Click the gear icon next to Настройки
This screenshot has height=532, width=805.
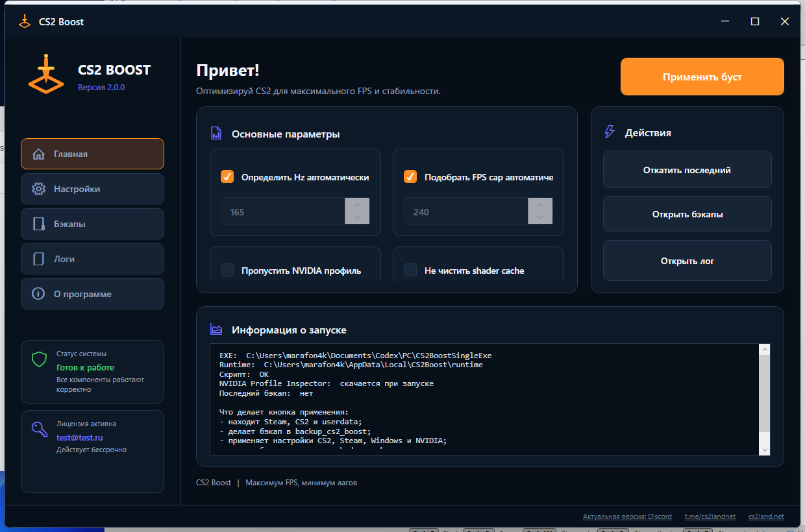coord(38,189)
